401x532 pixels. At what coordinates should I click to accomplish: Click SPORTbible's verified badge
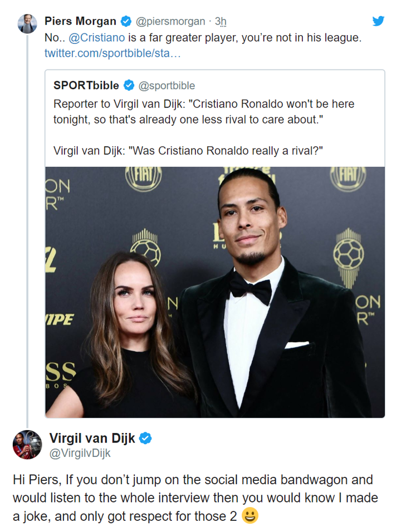click(129, 86)
